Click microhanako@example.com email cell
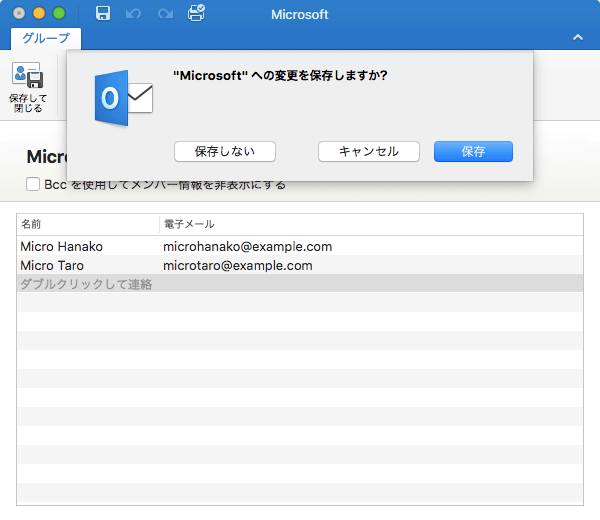600x520 pixels. [248, 246]
